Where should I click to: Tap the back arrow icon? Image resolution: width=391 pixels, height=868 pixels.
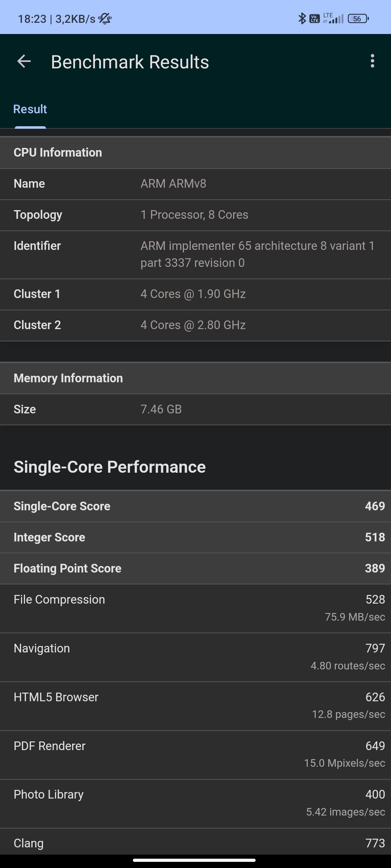point(24,61)
